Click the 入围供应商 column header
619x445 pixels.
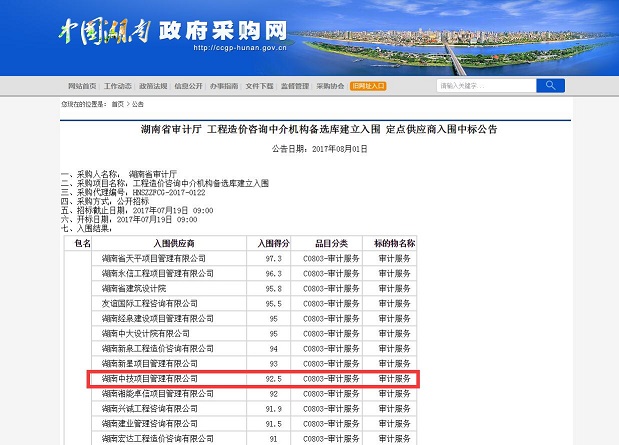tap(173, 243)
